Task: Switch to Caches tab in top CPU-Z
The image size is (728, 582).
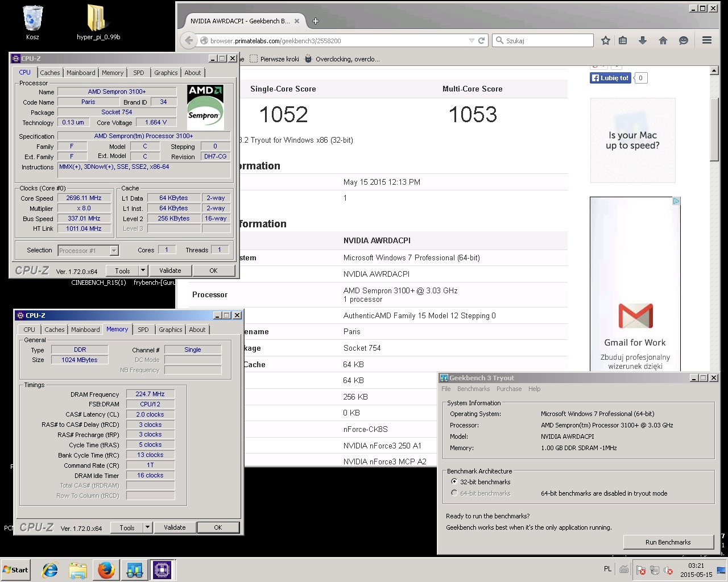Action: pos(50,73)
